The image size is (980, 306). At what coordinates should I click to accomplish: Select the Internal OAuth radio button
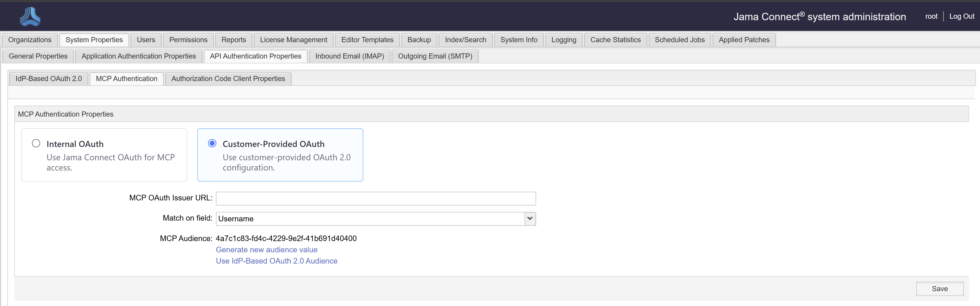coord(36,143)
